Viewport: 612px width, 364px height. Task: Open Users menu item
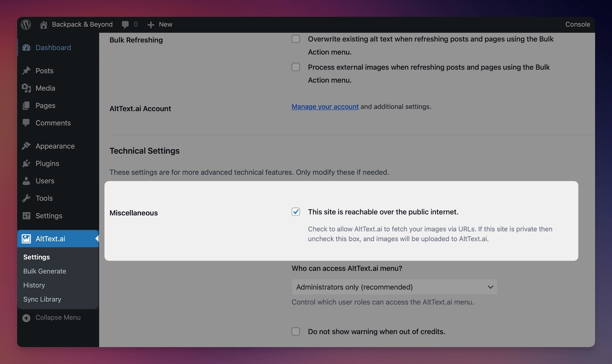coord(58,181)
